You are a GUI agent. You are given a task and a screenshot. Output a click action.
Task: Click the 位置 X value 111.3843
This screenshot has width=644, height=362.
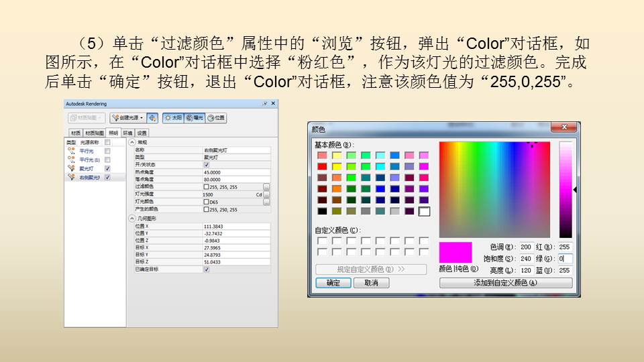click(x=237, y=226)
